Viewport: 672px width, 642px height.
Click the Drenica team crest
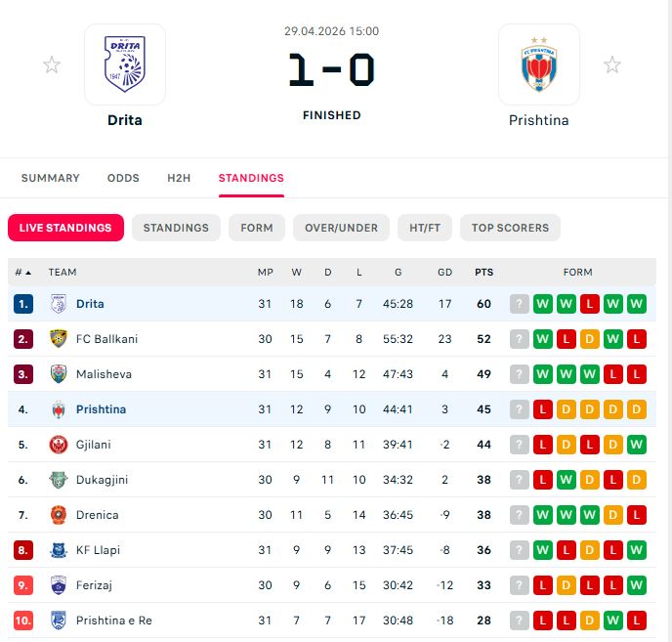pos(59,515)
